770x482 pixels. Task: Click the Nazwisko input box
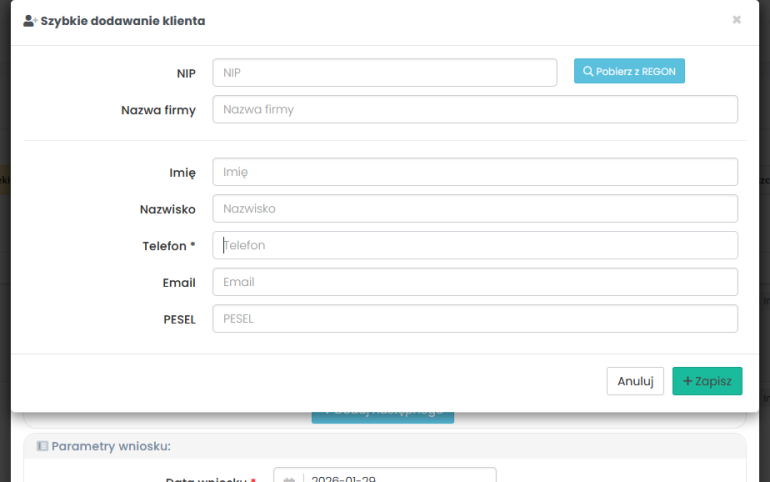[x=474, y=208]
